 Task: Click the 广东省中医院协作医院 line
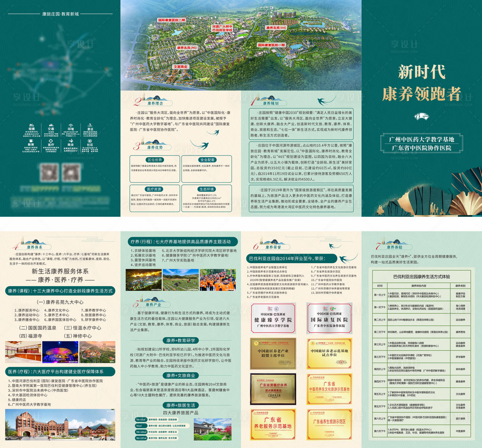coord(422,148)
